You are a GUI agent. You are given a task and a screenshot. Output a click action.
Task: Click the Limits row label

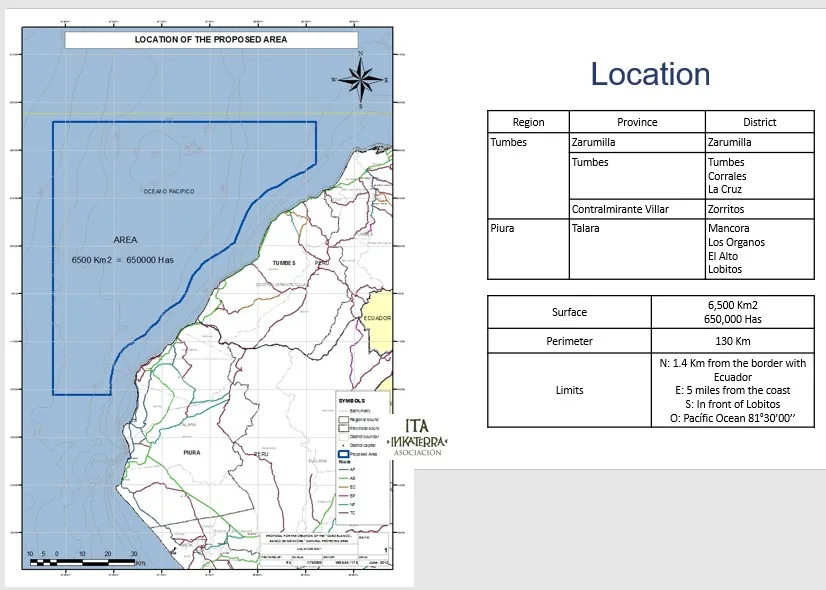click(569, 390)
